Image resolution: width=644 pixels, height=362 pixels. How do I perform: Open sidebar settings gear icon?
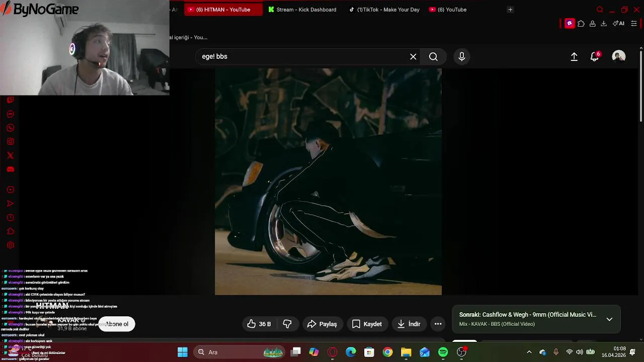(10, 245)
